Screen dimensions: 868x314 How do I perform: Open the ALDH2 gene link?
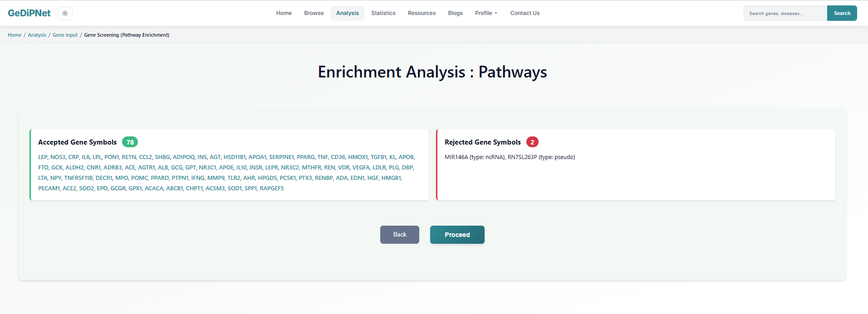point(74,168)
